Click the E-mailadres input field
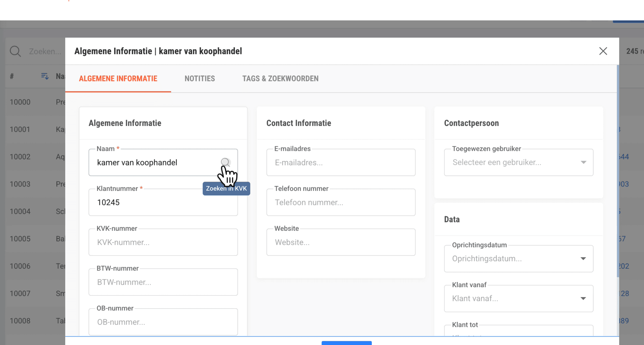 [340, 162]
